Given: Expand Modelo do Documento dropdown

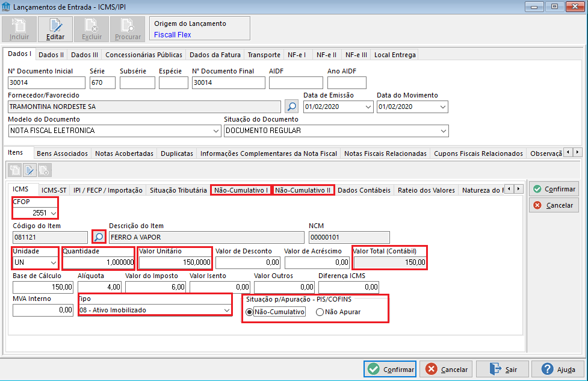Looking at the screenshot, I should (x=216, y=131).
